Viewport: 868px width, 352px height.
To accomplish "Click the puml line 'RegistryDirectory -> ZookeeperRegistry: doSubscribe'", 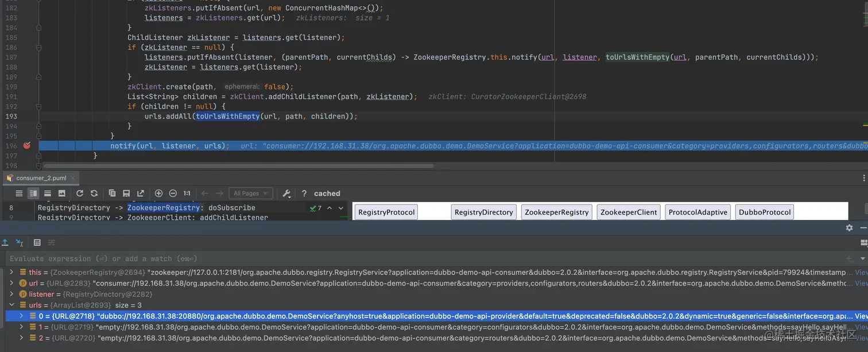I will coord(146,207).
